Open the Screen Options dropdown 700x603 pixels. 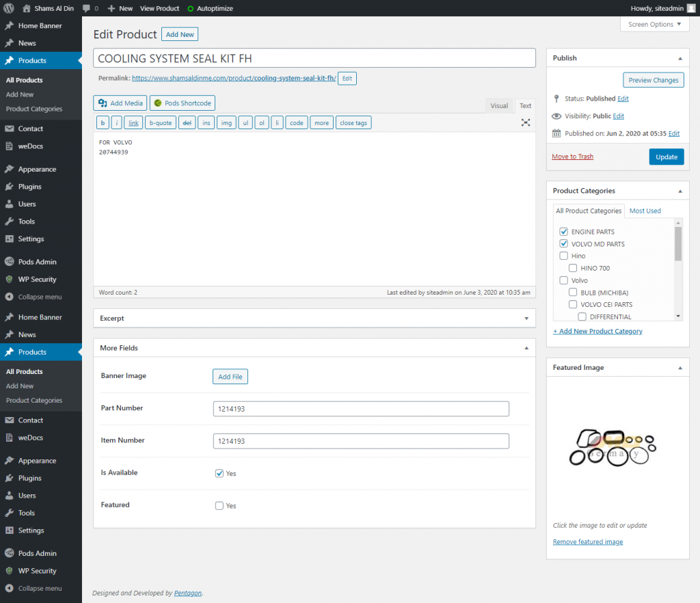click(x=654, y=24)
